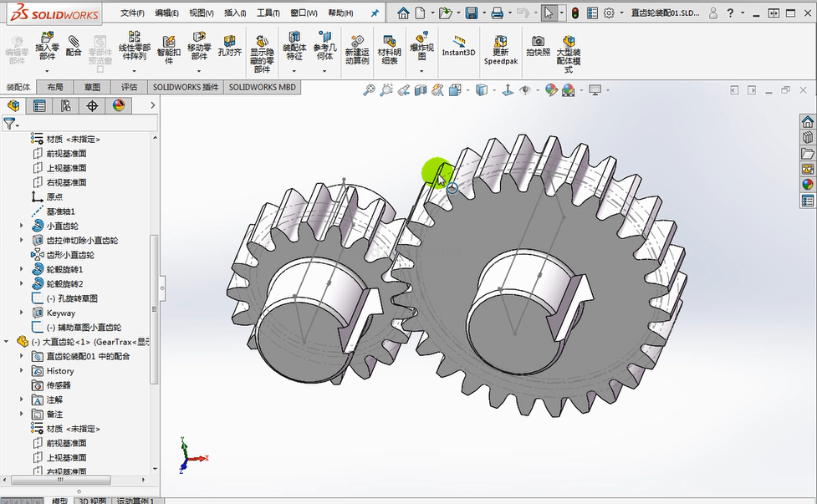Toggle the pin on the menu bar
This screenshot has width=817, height=504.
tap(375, 13)
